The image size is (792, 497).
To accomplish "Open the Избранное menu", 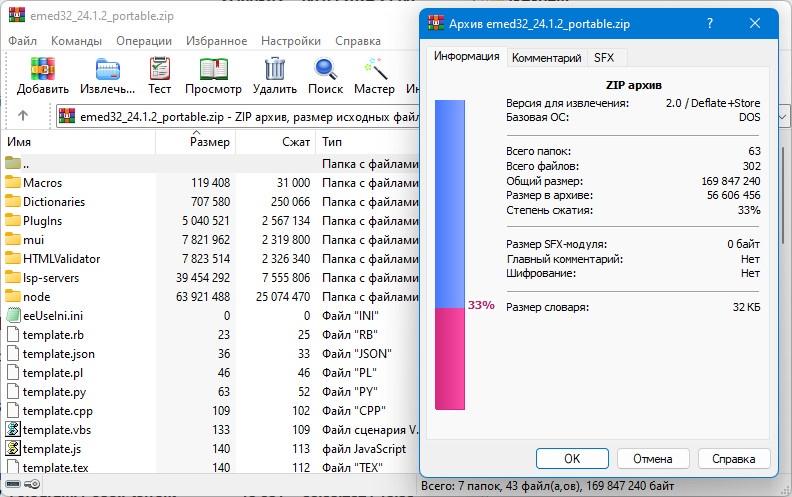I will (216, 40).
